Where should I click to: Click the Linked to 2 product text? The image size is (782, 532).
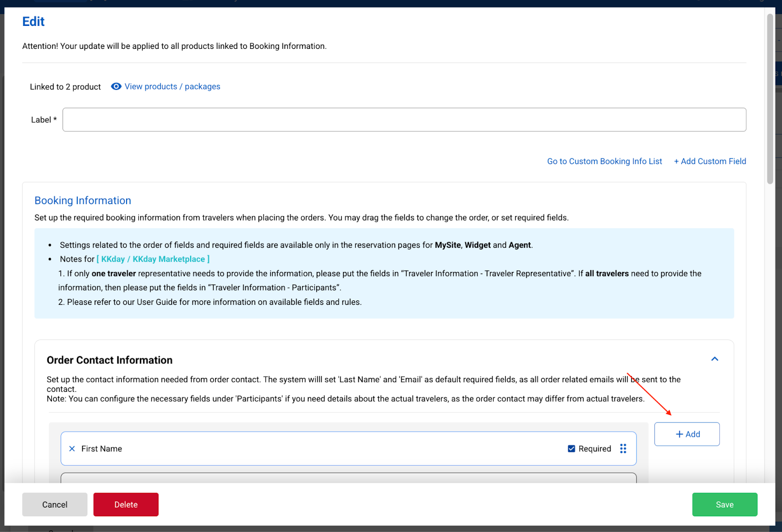(x=65, y=87)
